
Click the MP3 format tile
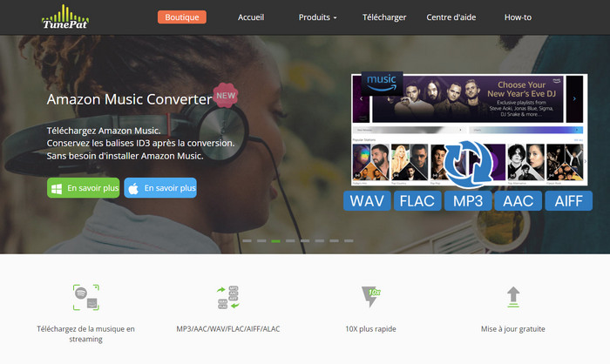pyautogui.click(x=468, y=200)
